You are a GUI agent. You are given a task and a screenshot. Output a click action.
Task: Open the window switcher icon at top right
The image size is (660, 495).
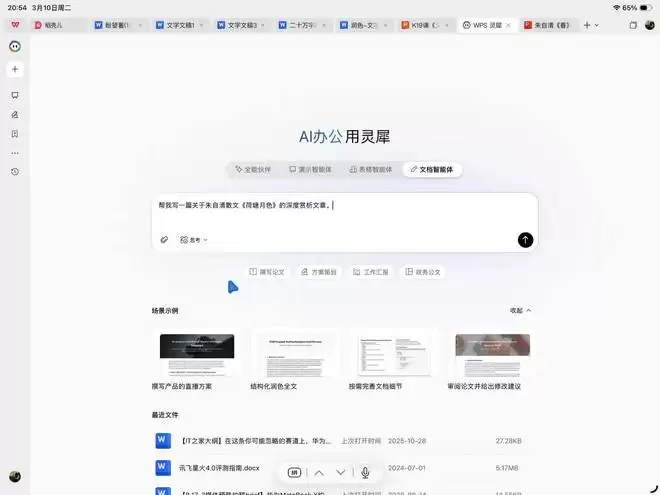click(x=632, y=24)
